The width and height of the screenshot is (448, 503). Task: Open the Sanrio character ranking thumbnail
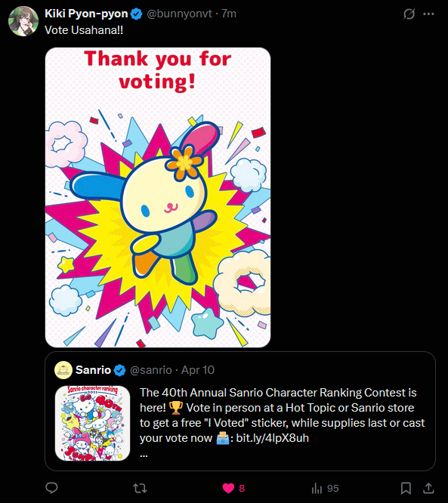point(92,423)
